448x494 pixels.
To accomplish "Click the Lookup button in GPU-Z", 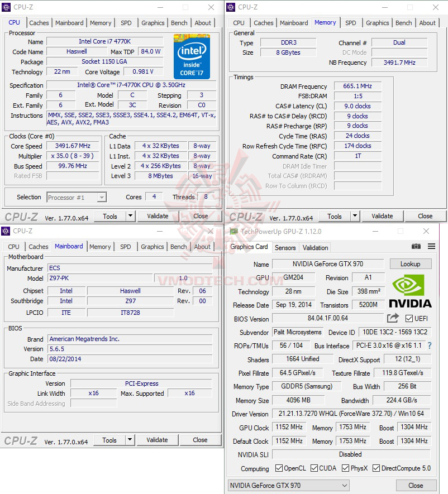I will tap(411, 263).
